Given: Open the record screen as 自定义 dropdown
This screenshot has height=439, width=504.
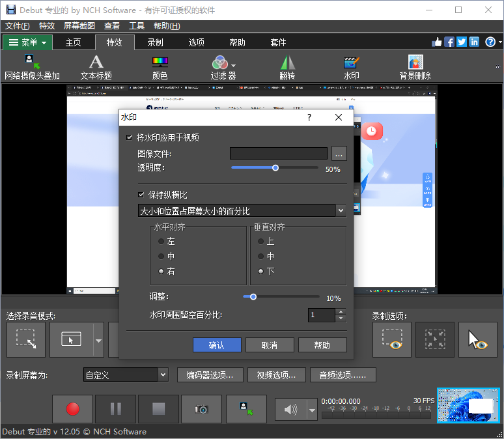Looking at the screenshot, I should 163,375.
